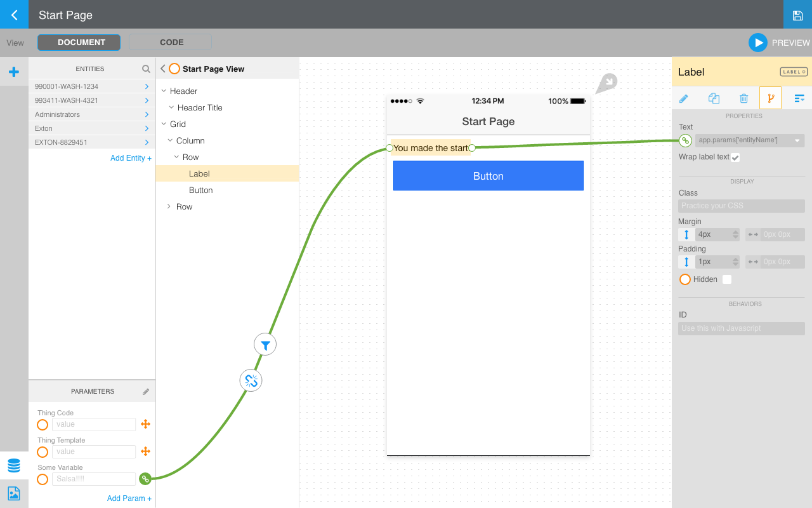Enable the Hidden checkbox
This screenshot has height=508, width=812.
point(727,279)
